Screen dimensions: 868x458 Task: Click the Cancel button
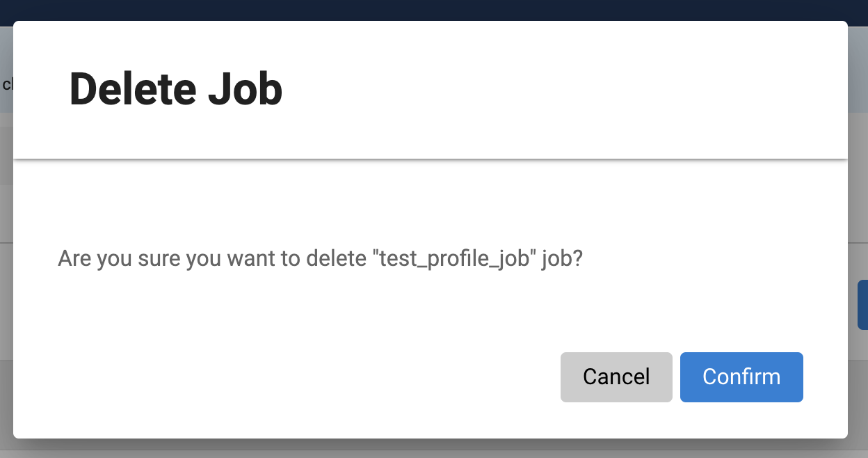[616, 377]
